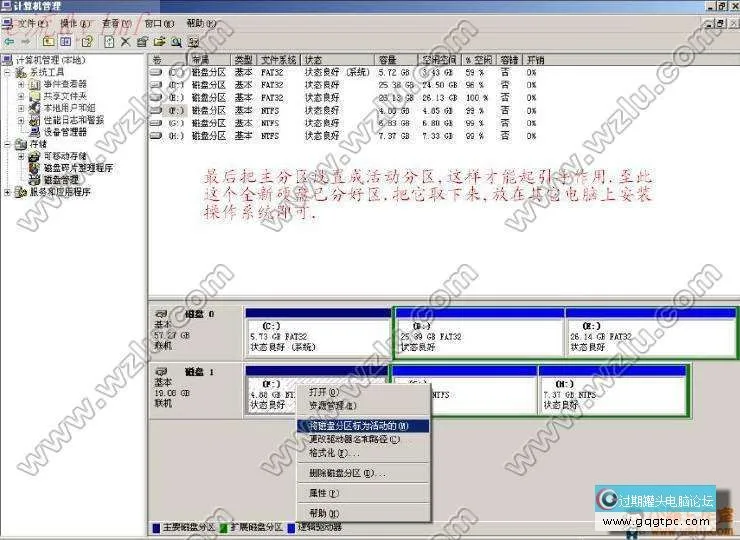Click the 逻辑驱动器 blue legend swatch
Screen dimensions: 740x540
click(291, 528)
